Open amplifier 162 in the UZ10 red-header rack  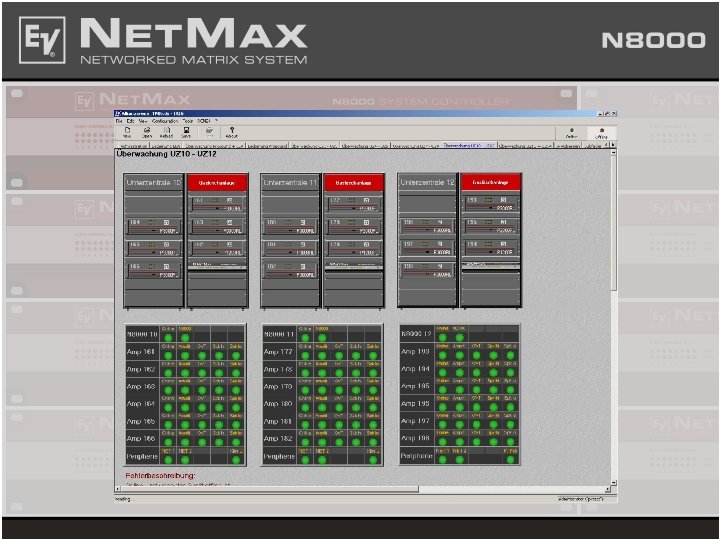(217, 248)
